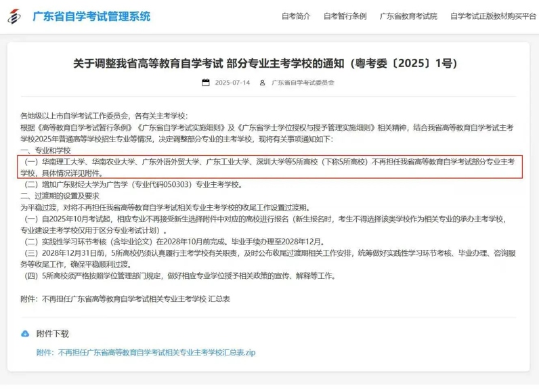
Task: Click the cloud download icon beside 附件下载
Action: (25, 334)
